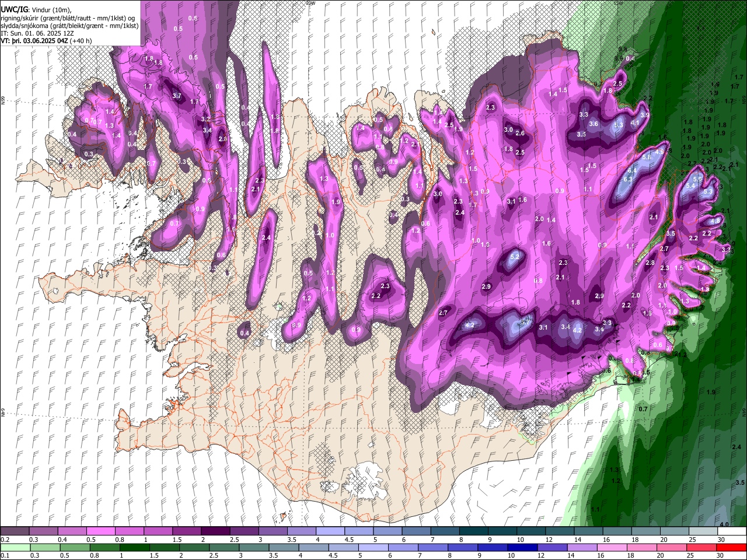Click the 3.6 precipitation value on map
The width and height of the screenshot is (747, 560).
pos(594,124)
